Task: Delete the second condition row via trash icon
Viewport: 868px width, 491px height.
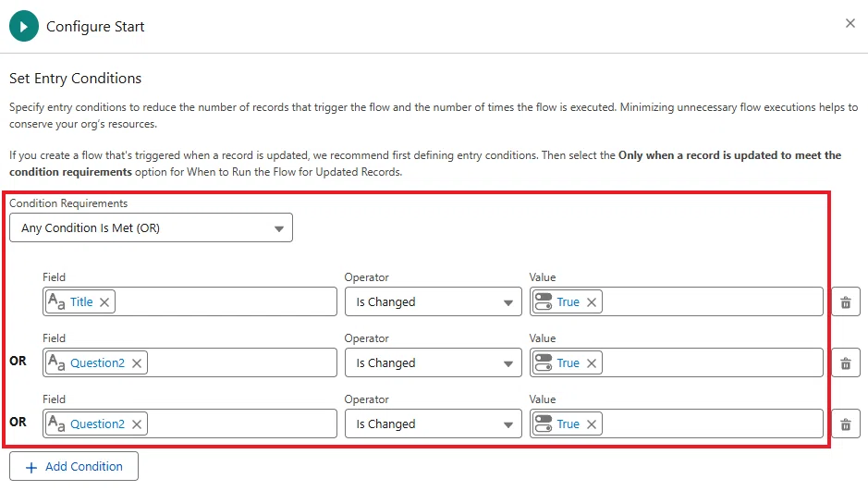Action: [845, 363]
